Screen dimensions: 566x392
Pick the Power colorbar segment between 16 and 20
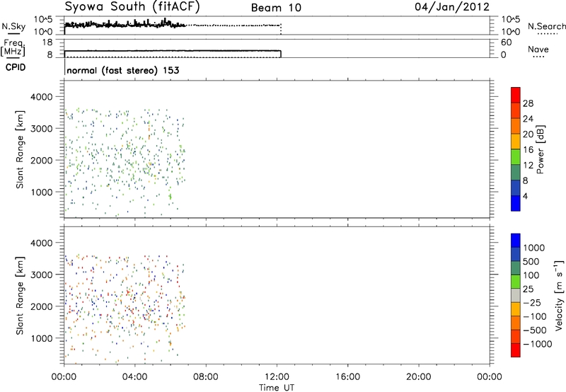pos(516,142)
